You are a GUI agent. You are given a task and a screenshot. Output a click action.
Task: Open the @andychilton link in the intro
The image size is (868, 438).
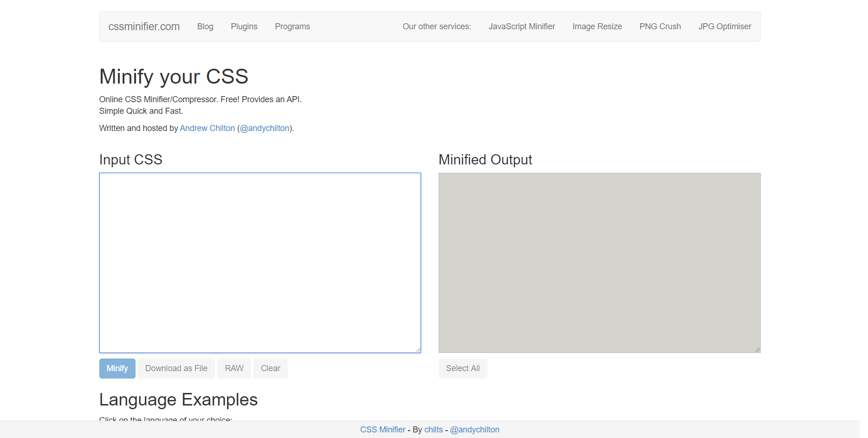pos(265,128)
